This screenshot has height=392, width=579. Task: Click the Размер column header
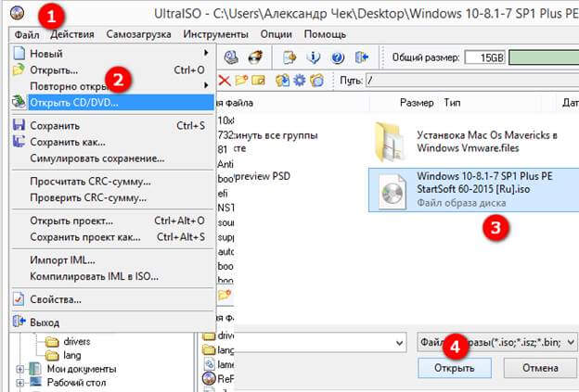pyautogui.click(x=417, y=103)
